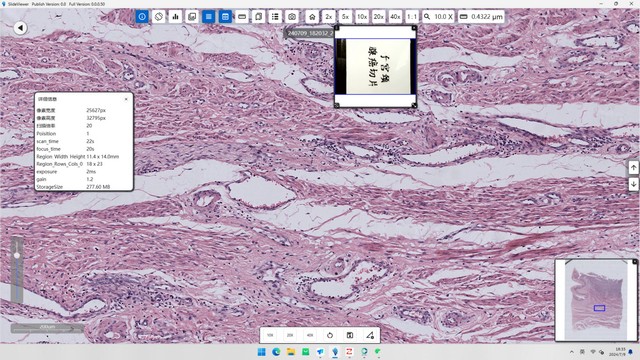Toggle the blue grid layout toolbar button
The width and height of the screenshot is (640, 360).
tap(225, 17)
